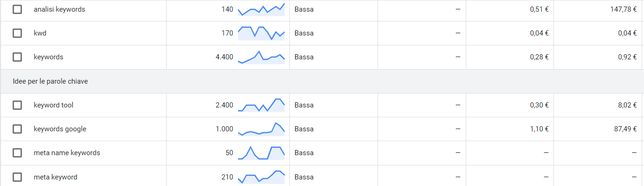Image resolution: width=644 pixels, height=186 pixels.
Task: Click the keywords google keyword text
Action: [60, 129]
